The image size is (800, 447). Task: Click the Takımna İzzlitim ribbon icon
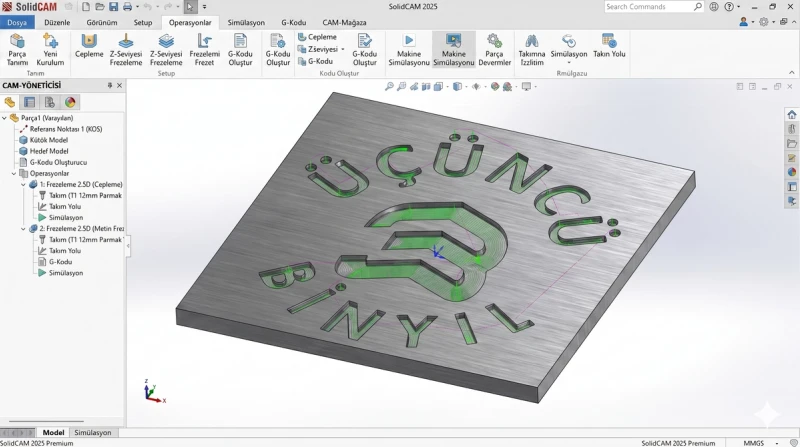[x=532, y=49]
